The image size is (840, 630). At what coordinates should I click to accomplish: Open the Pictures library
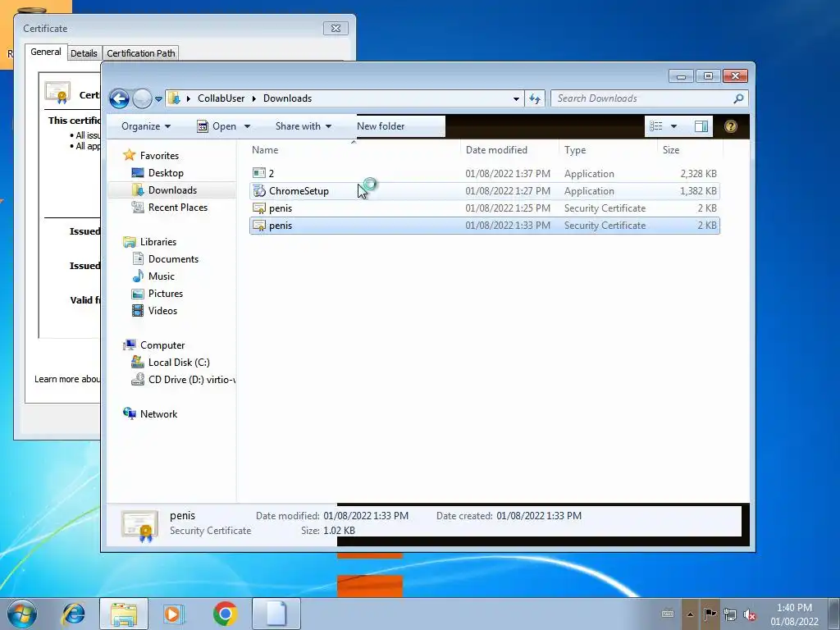166,294
